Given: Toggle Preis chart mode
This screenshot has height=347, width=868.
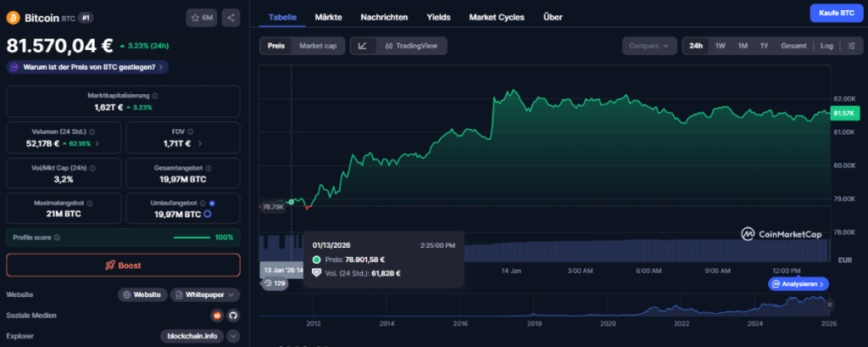Looking at the screenshot, I should coord(276,46).
